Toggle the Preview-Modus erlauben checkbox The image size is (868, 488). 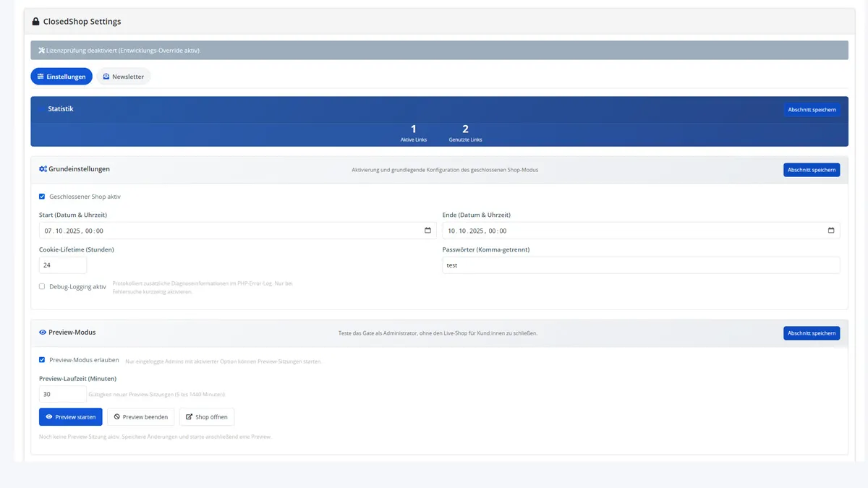42,360
